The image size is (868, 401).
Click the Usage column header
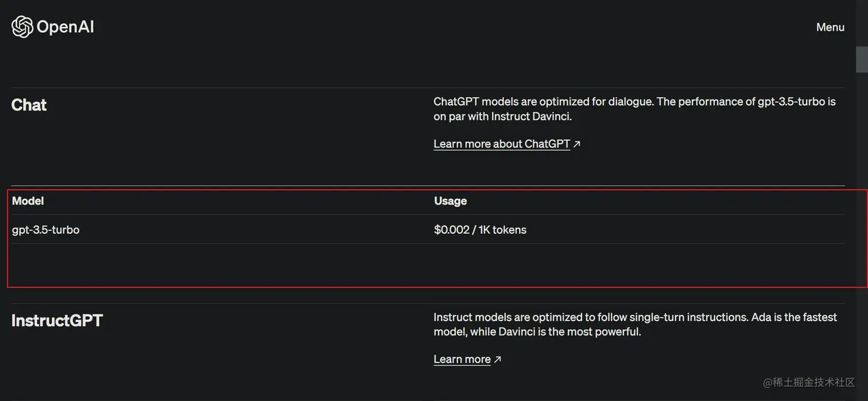450,200
